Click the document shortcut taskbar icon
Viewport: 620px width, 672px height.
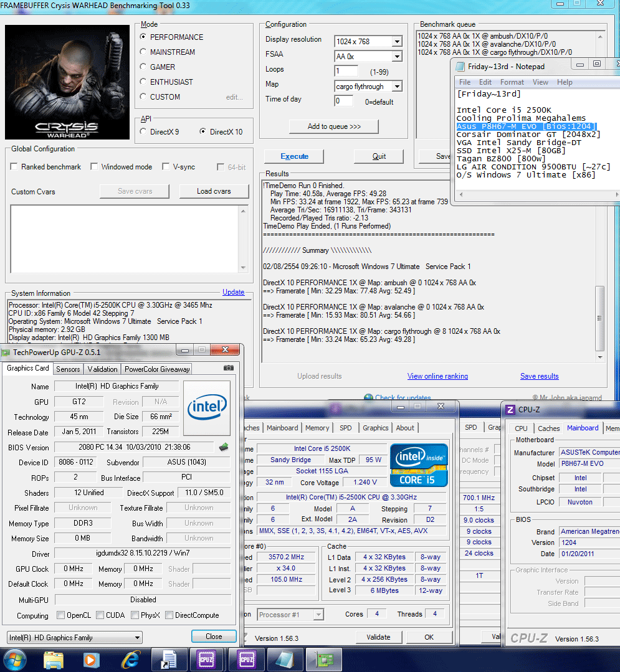[x=168, y=660]
